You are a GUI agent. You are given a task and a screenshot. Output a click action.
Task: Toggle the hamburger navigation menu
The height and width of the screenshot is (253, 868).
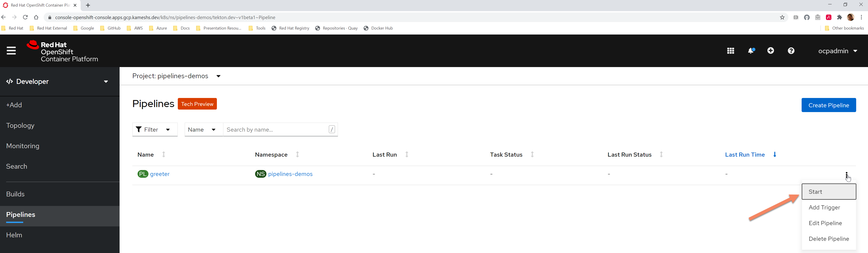11,50
